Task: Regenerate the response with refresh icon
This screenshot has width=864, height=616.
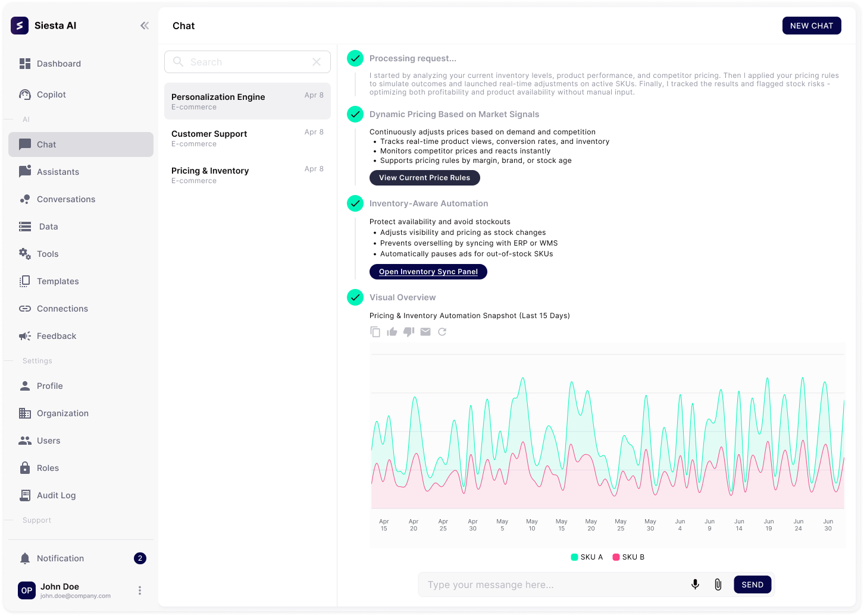Action: coord(442,332)
